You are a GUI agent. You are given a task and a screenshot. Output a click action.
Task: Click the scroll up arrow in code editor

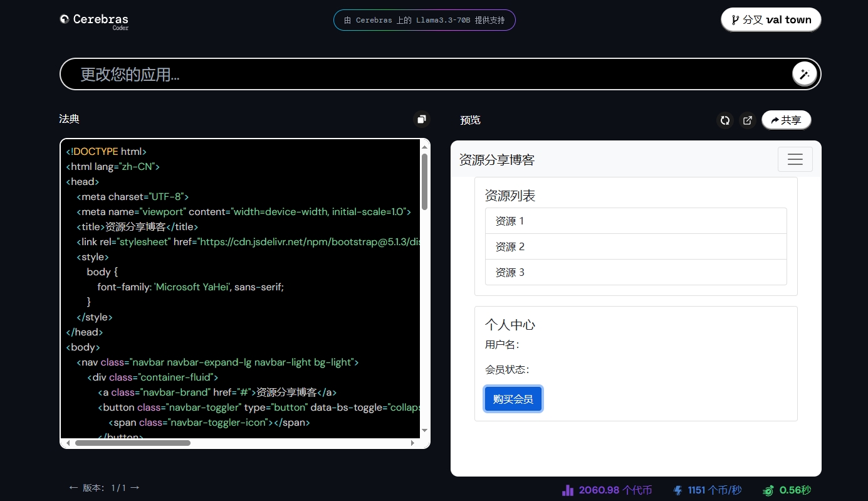[424, 147]
